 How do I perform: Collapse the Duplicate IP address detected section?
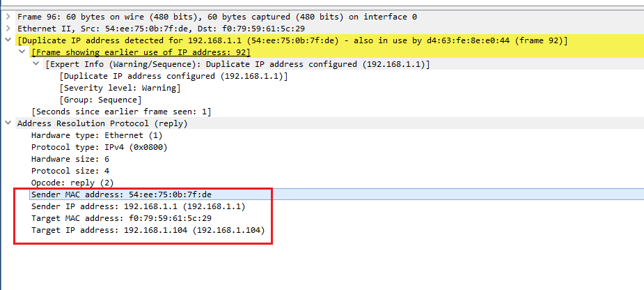pyautogui.click(x=8, y=40)
